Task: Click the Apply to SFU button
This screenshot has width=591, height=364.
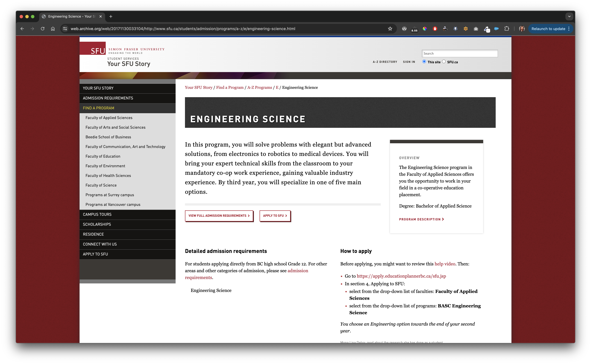Action: pyautogui.click(x=275, y=216)
